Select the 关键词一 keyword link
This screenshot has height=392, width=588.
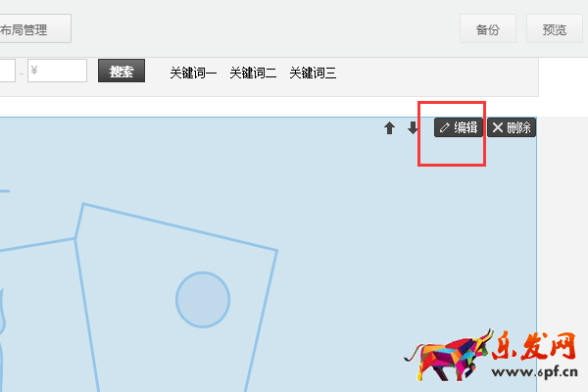coord(193,73)
